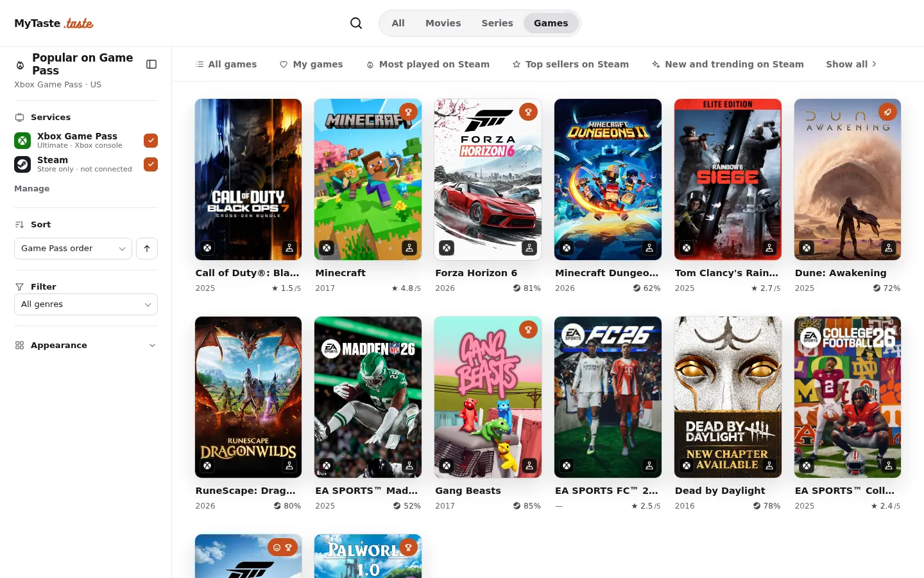The image size is (924, 578).
Task: Open the All genres filter dropdown
Action: point(86,304)
